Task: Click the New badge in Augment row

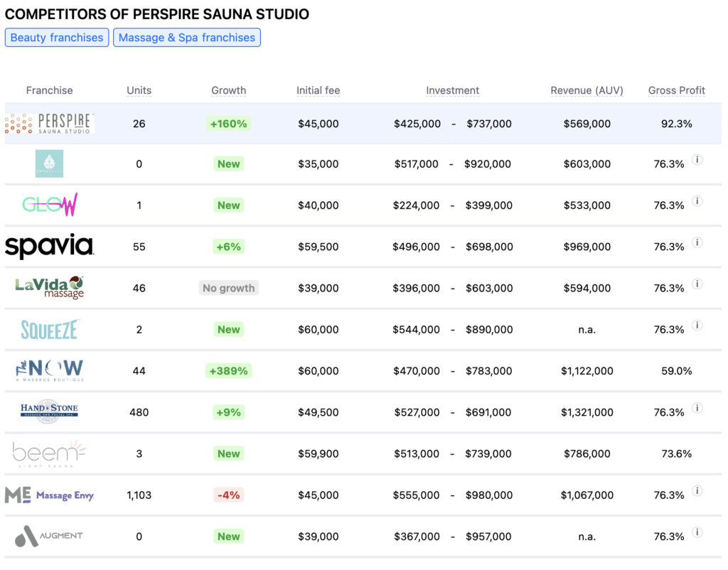Action: 228,537
